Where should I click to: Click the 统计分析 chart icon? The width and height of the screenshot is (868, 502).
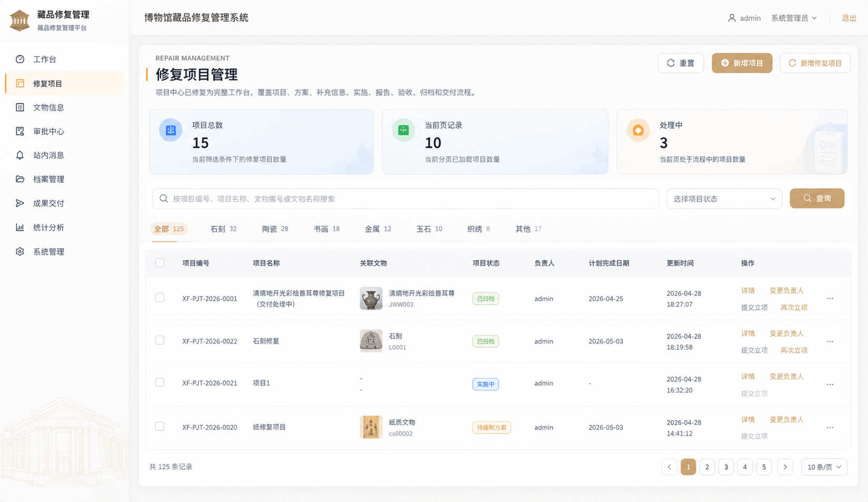20,227
